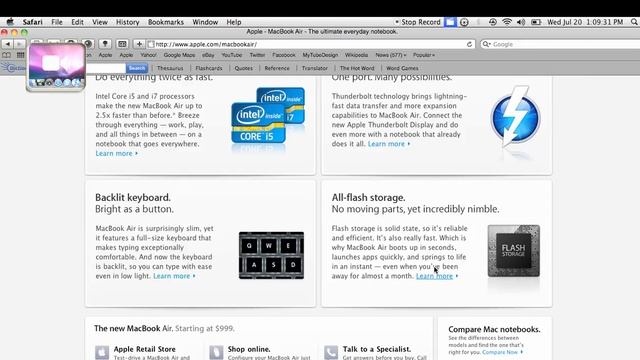Click the circular dot menu bar icon

(464, 22)
